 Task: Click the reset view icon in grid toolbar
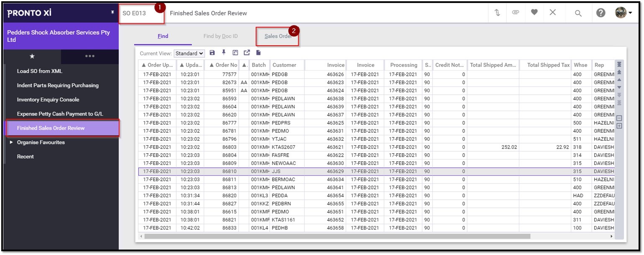click(x=235, y=53)
